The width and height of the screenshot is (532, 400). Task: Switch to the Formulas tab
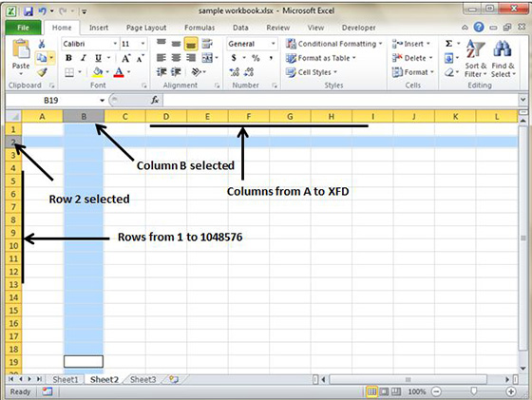(199, 28)
